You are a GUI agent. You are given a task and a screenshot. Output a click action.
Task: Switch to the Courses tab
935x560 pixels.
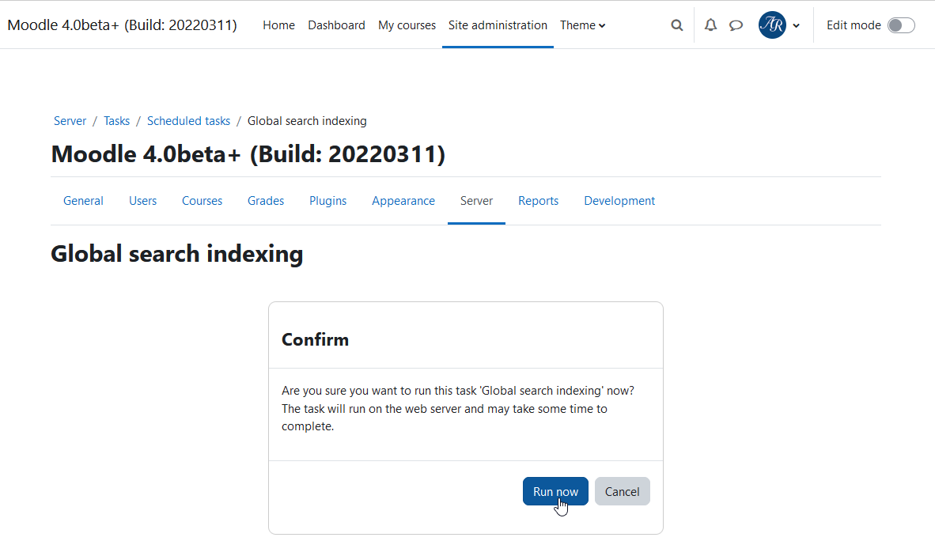203,201
